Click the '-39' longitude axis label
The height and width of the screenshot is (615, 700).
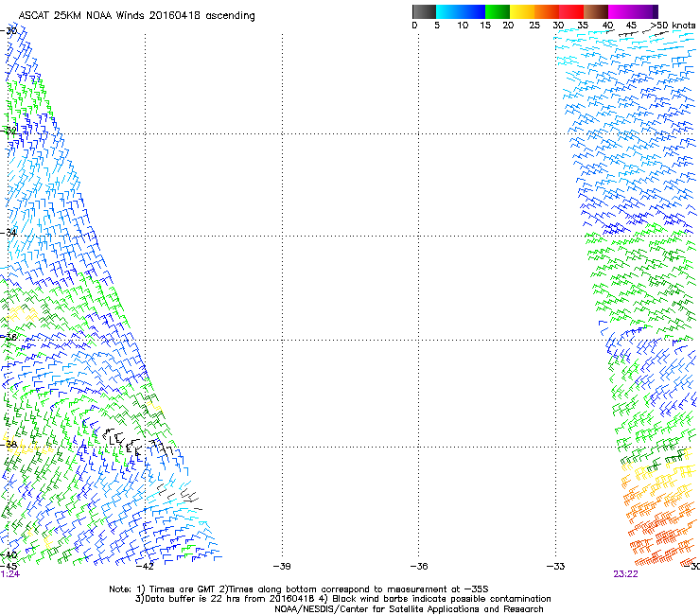(282, 567)
